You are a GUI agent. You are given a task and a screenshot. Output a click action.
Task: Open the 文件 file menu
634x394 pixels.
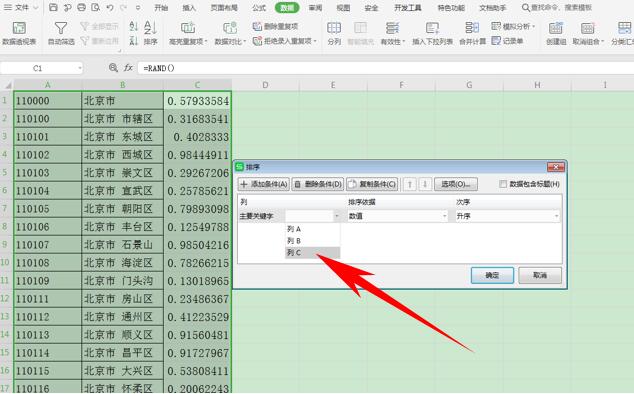[21, 7]
